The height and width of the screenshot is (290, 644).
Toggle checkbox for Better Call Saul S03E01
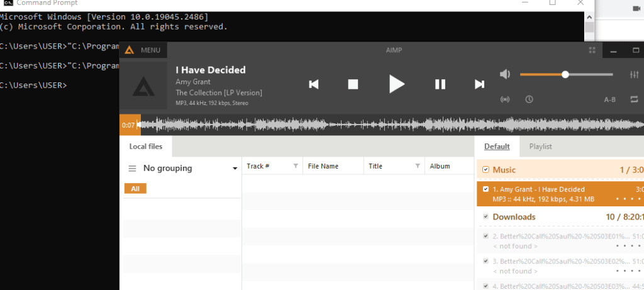coord(486,236)
